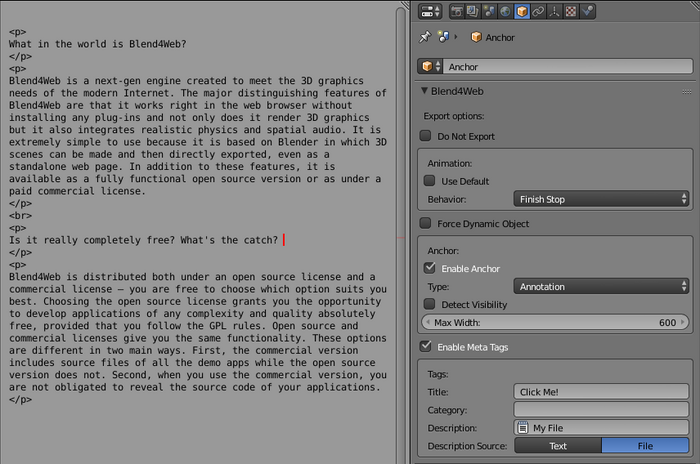This screenshot has height=464, width=700.
Task: Set Description Source to File
Action: pos(645,446)
